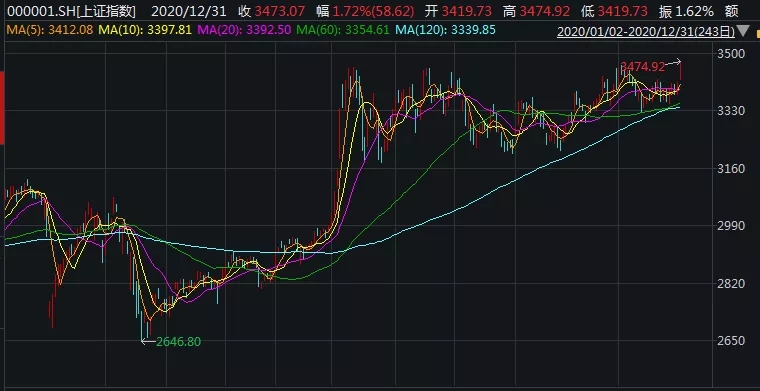
Task: Click the 2650 price axis label
Action: click(731, 340)
